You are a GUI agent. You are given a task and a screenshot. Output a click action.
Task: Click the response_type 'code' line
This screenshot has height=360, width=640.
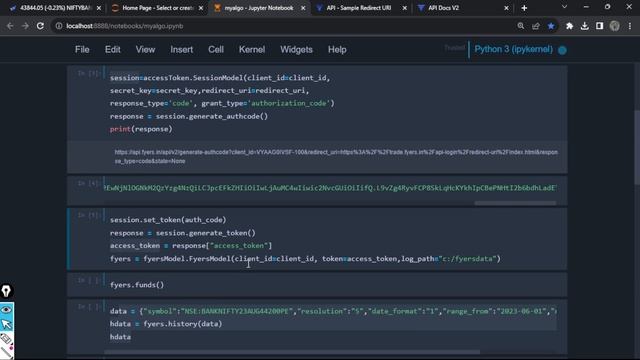pos(222,103)
